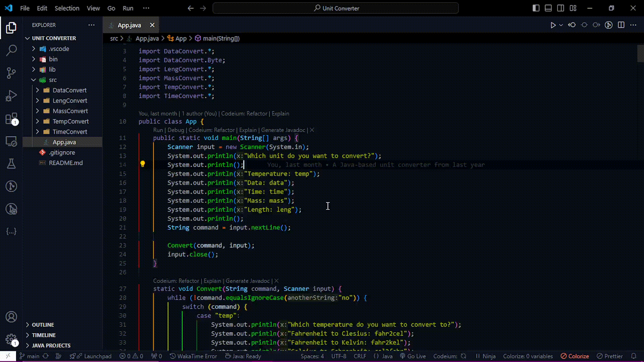
Task: Click Codeium Refactor lens above Convert method
Action: (176, 281)
